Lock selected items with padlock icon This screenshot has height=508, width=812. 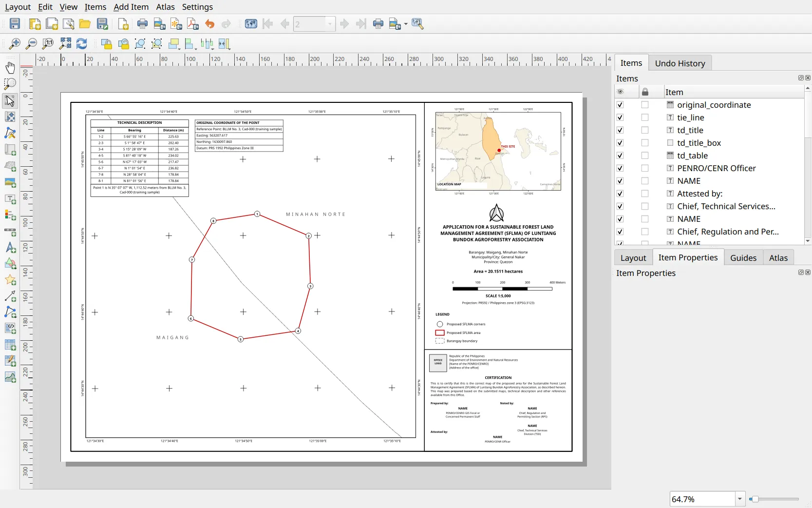pyautogui.click(x=106, y=44)
